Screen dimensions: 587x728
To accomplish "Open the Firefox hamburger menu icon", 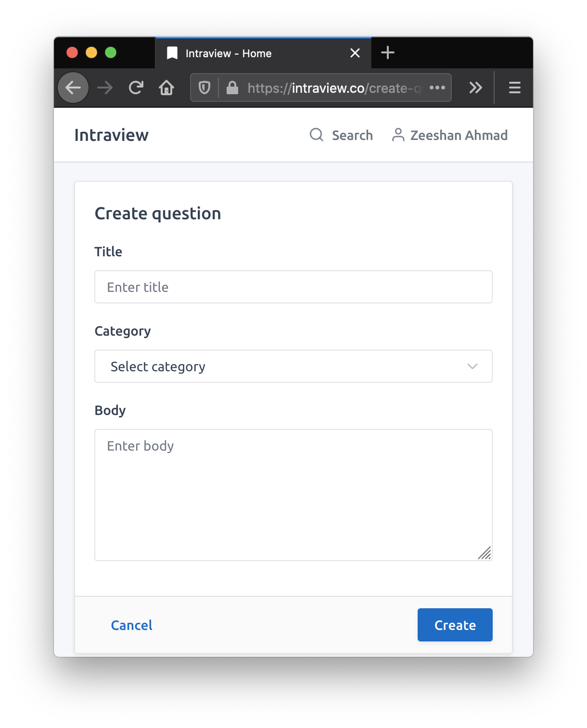I will coord(514,88).
